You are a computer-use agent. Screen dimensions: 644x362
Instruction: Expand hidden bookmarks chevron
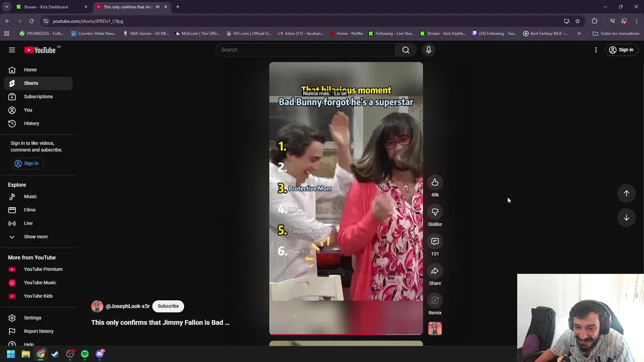[579, 34]
